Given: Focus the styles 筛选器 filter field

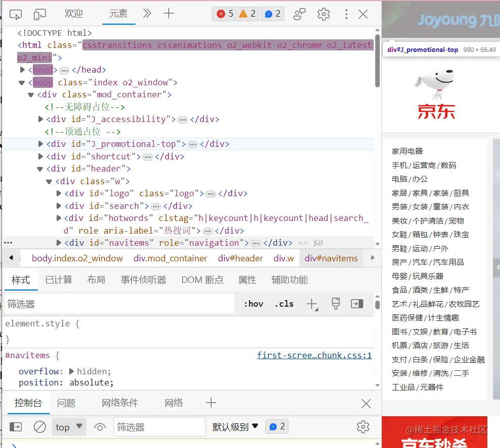Looking at the screenshot, I should click(119, 304).
